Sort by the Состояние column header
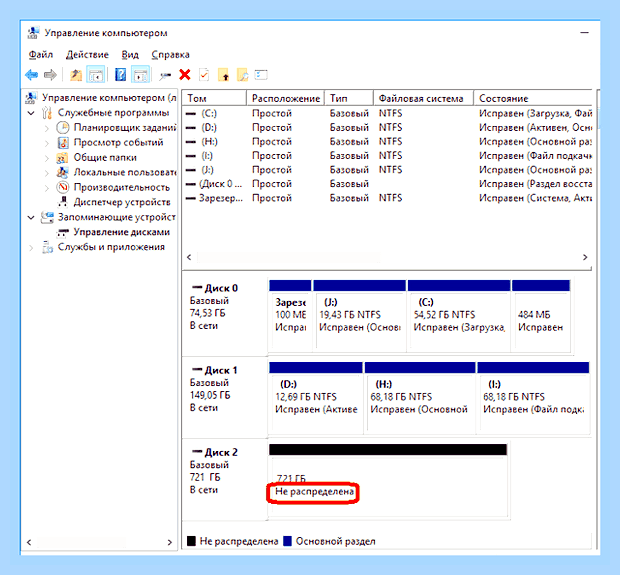620x575 pixels. [533, 98]
